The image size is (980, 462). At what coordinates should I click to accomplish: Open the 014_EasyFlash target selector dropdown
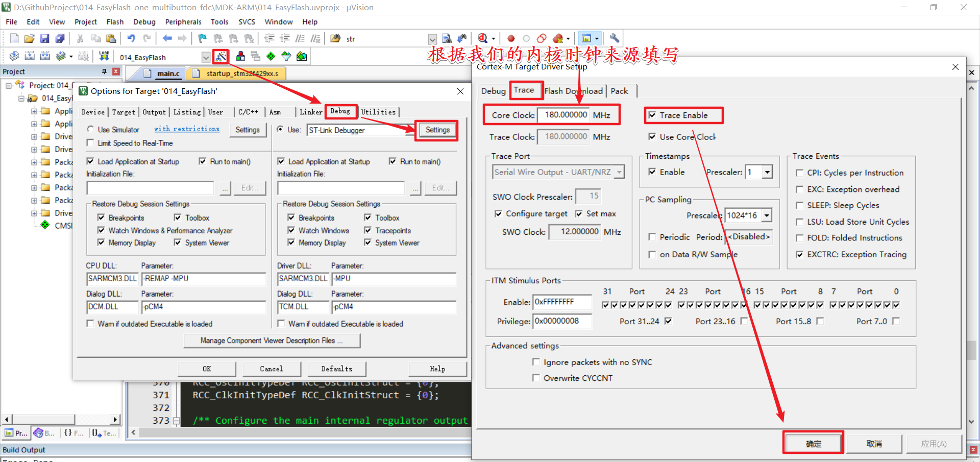coord(206,57)
